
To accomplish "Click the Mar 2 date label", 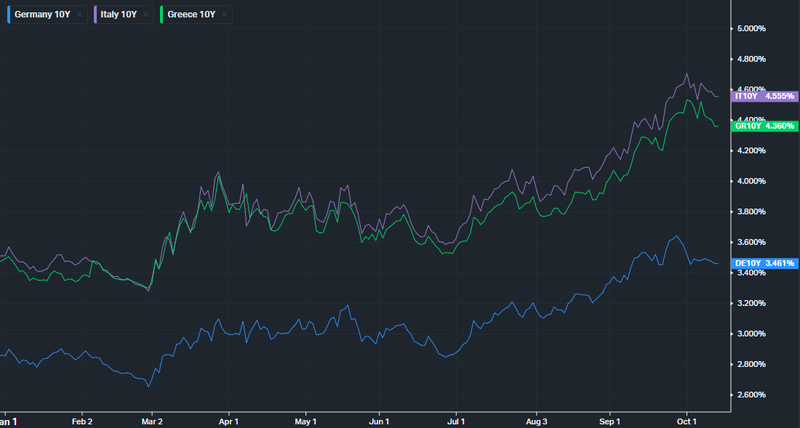I will (152, 421).
